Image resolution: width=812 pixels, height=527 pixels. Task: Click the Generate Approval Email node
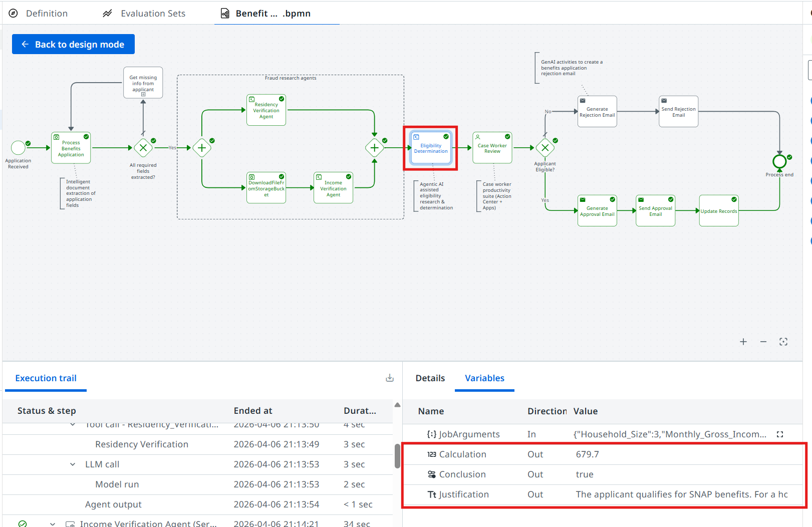pyautogui.click(x=597, y=210)
